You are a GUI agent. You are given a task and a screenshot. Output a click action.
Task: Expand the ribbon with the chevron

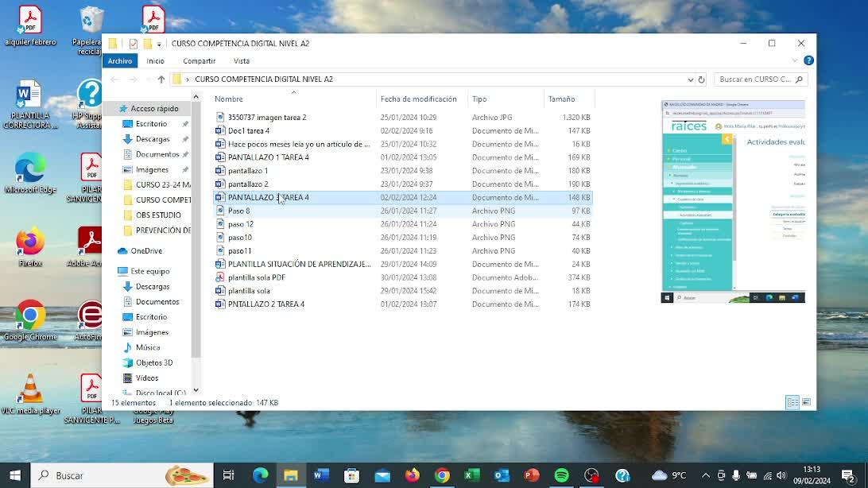(795, 60)
